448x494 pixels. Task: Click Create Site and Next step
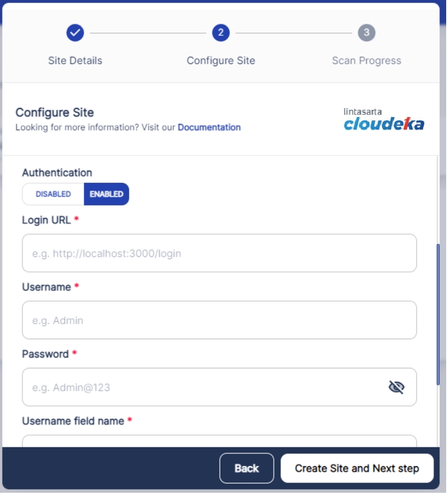[356, 468]
